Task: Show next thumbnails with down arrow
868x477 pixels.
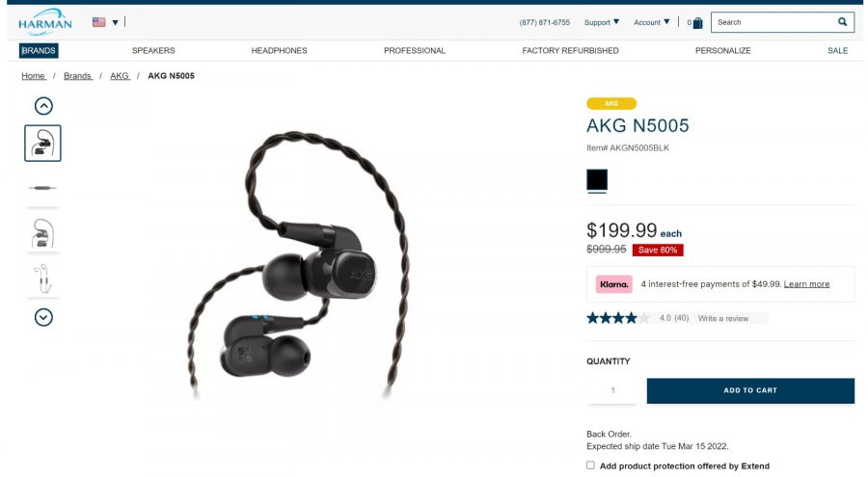Action: [x=43, y=317]
